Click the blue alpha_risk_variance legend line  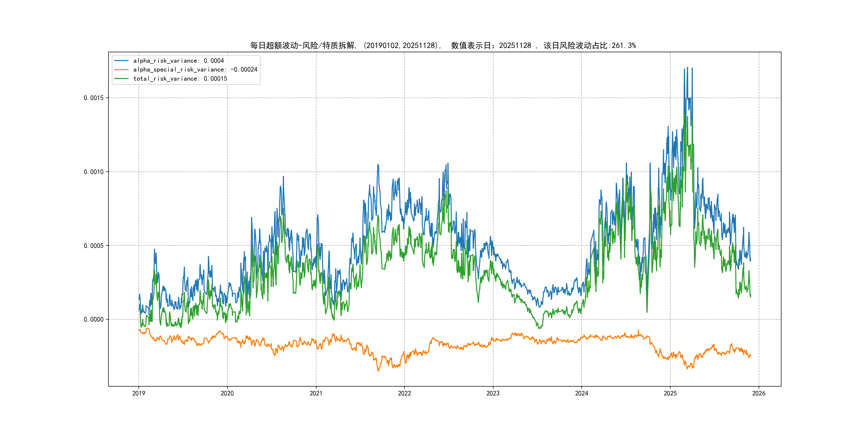(121, 61)
